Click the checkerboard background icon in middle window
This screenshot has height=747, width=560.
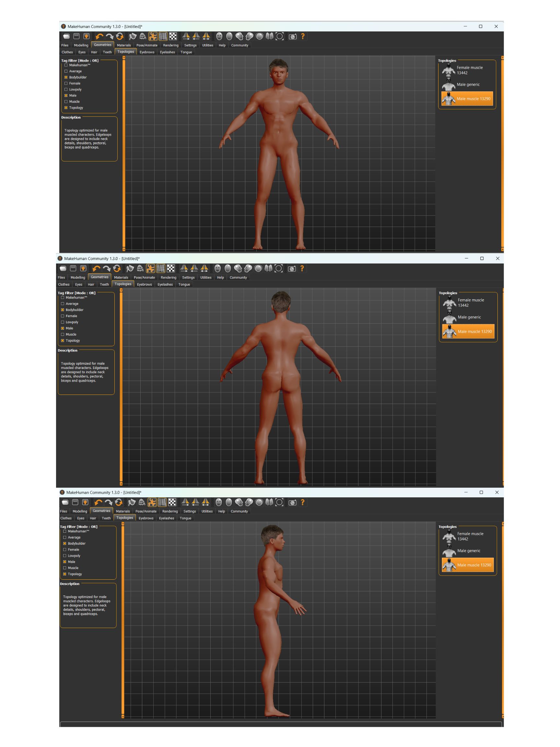[171, 268]
